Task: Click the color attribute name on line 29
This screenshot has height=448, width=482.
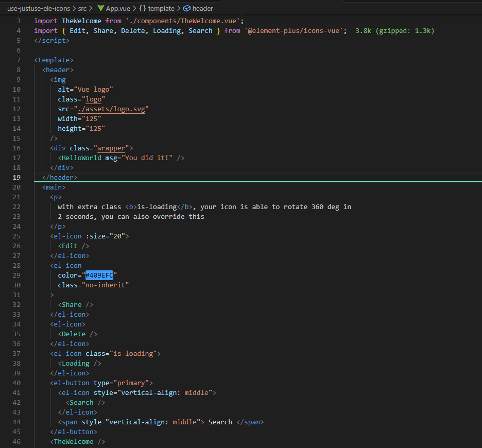Action: point(67,275)
